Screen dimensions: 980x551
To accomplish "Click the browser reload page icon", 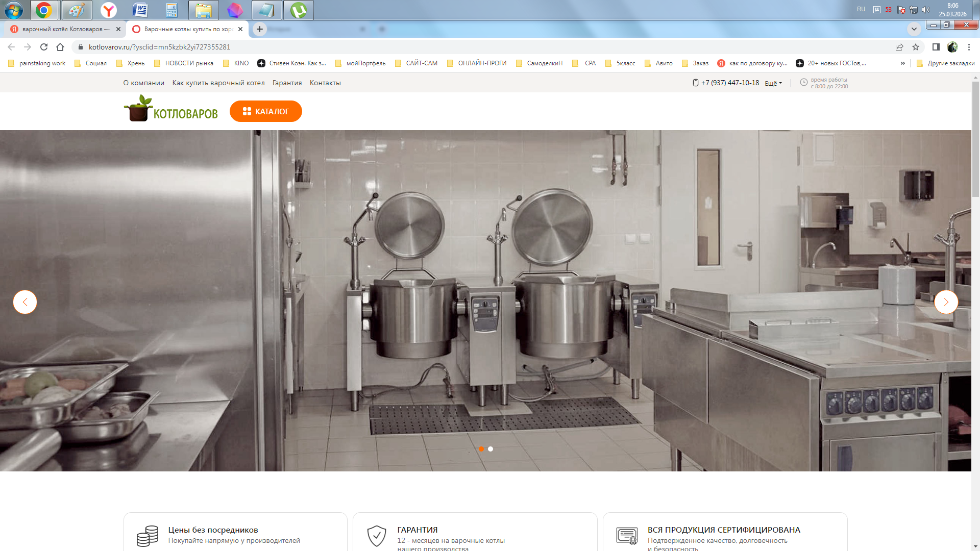I will (44, 47).
